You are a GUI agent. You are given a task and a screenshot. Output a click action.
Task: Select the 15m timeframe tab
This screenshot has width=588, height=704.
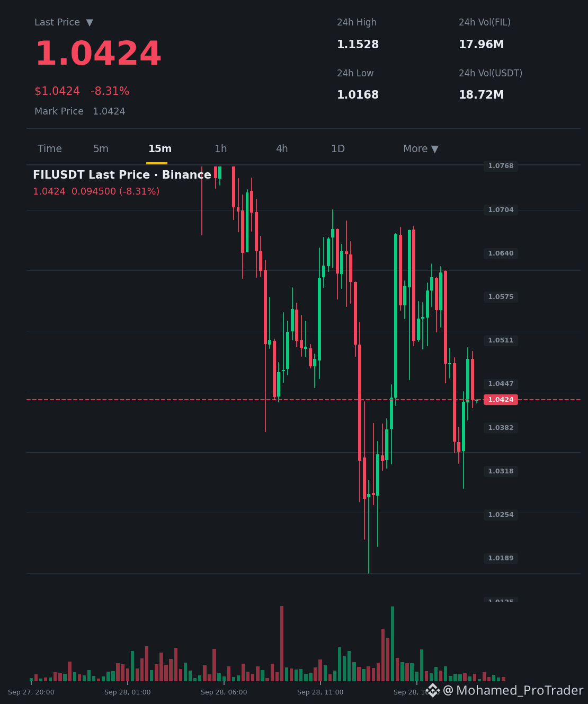(160, 149)
